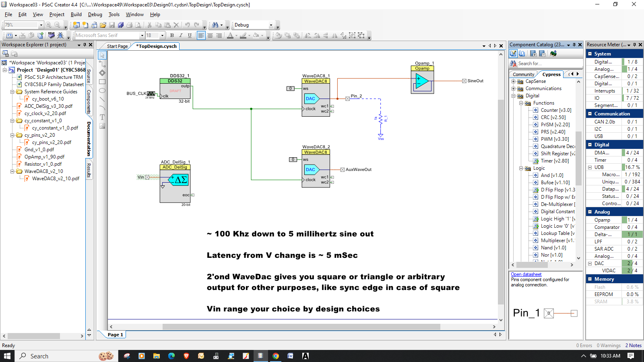The height and width of the screenshot is (362, 644).
Task: Select the wire drawing tool
Action: tap(102, 64)
